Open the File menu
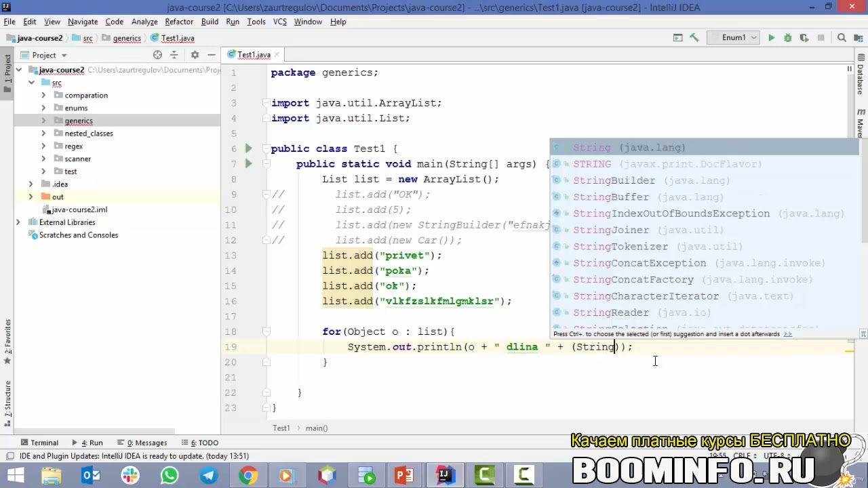The image size is (868, 488). (9, 22)
